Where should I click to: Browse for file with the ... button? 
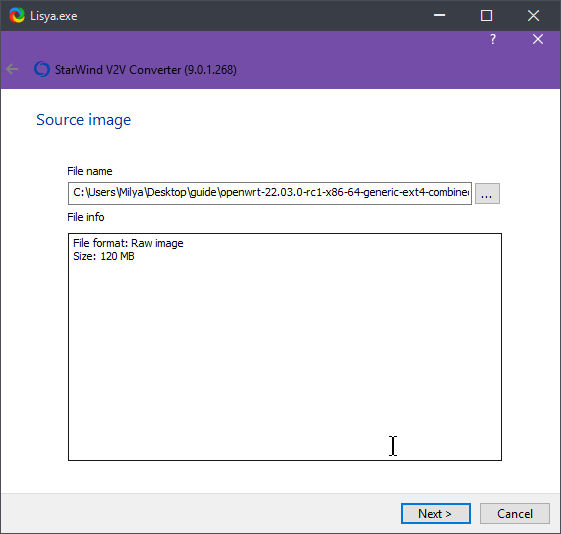[x=487, y=193]
